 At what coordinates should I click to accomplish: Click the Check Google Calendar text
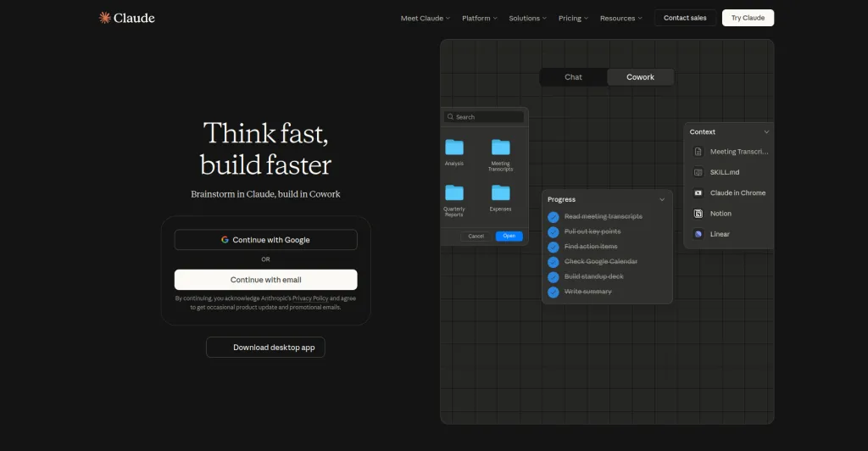(x=601, y=261)
